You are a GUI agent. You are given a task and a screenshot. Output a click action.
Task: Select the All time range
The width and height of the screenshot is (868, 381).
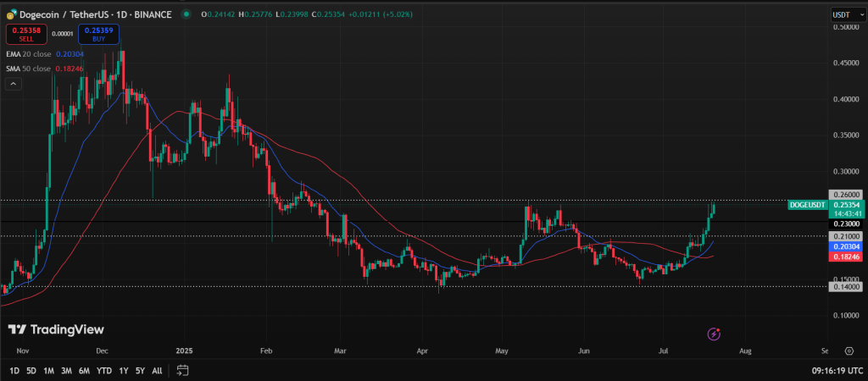coord(157,371)
